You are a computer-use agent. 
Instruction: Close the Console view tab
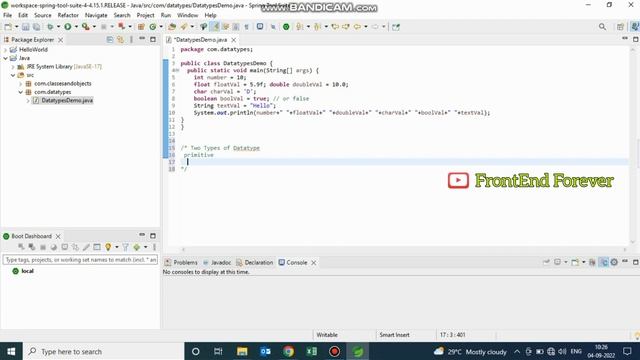(x=313, y=263)
